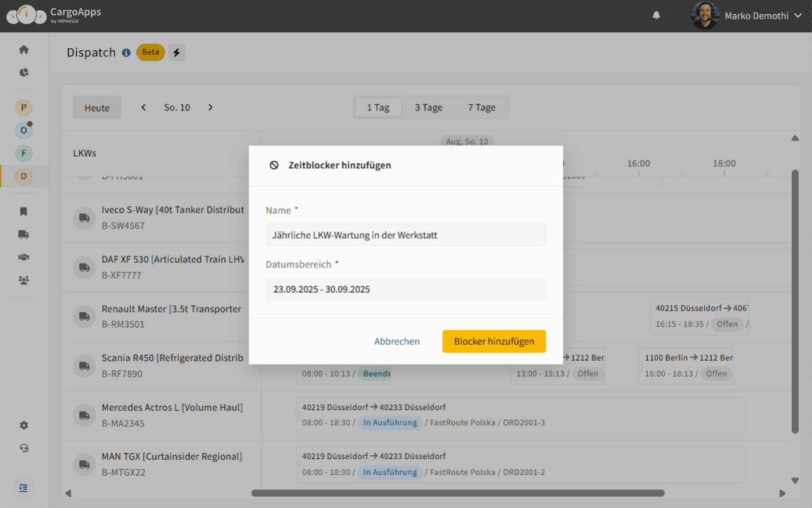The height and width of the screenshot is (508, 812).
Task: Click the Datumsbereich date range field
Action: click(405, 289)
